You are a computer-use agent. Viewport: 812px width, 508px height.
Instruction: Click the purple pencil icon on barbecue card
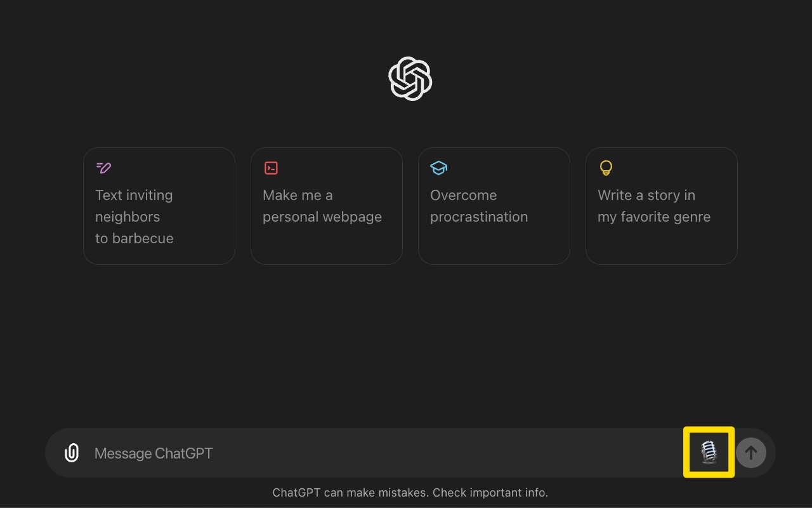pyautogui.click(x=103, y=168)
